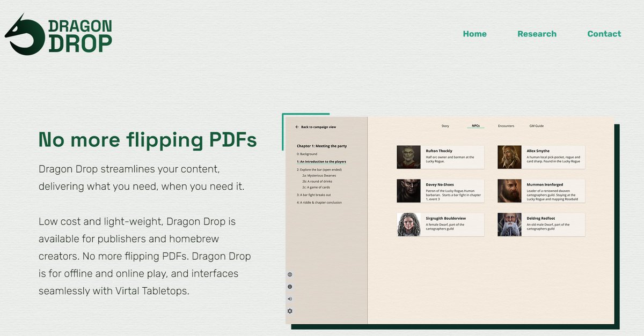Click the info circle icon
The image size is (644, 336).
tap(290, 287)
